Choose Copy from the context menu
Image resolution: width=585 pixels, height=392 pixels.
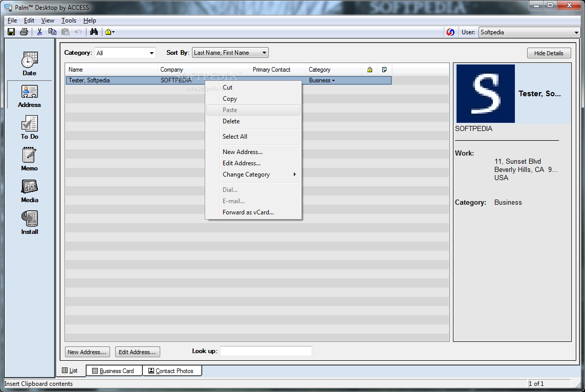tap(253, 99)
